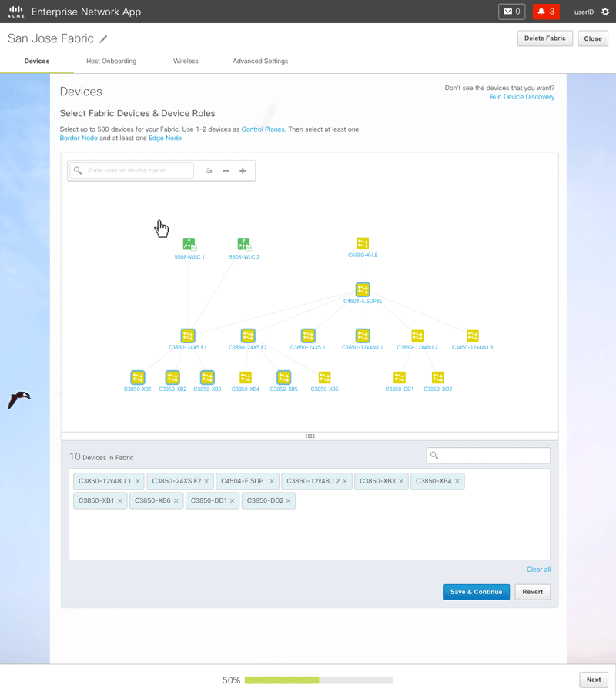Click the Run Device Discovery link

(522, 97)
